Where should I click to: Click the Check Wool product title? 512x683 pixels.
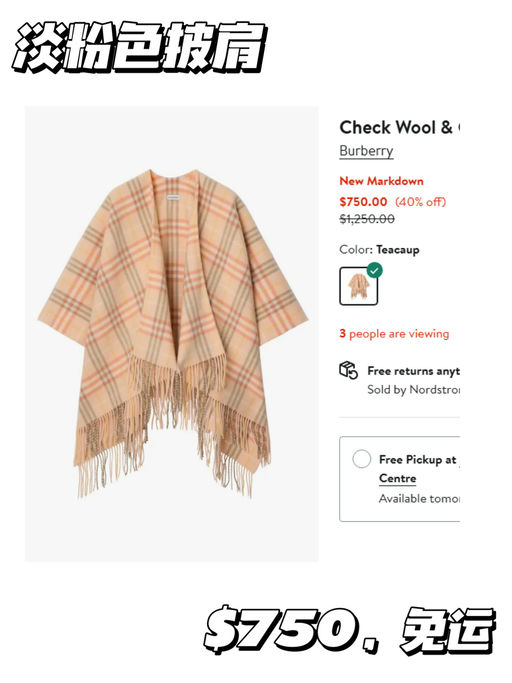point(400,128)
